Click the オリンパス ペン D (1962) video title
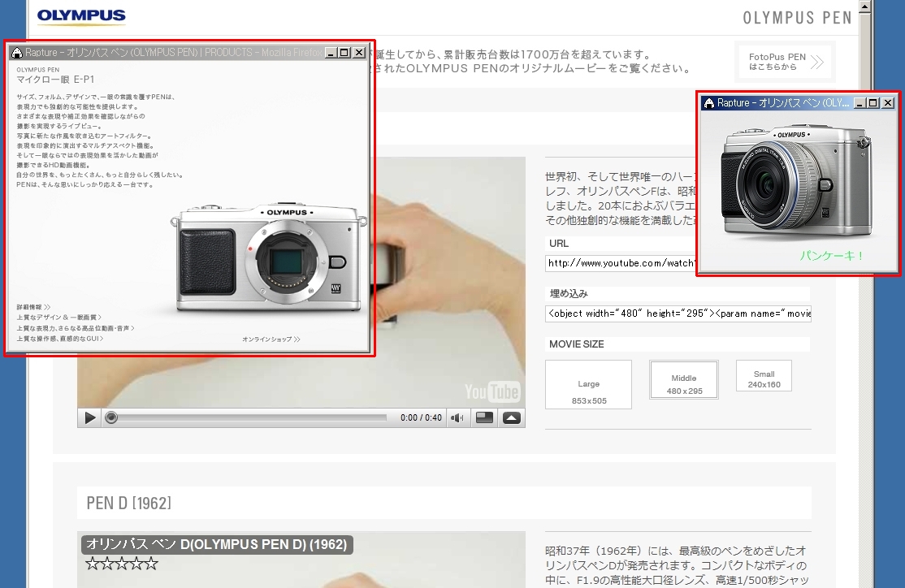 point(217,545)
